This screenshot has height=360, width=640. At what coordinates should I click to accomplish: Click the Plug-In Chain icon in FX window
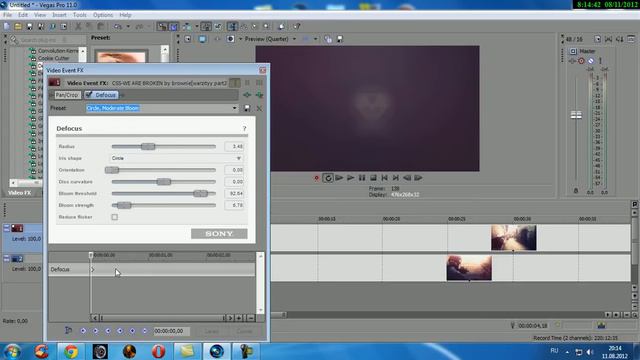[247, 95]
